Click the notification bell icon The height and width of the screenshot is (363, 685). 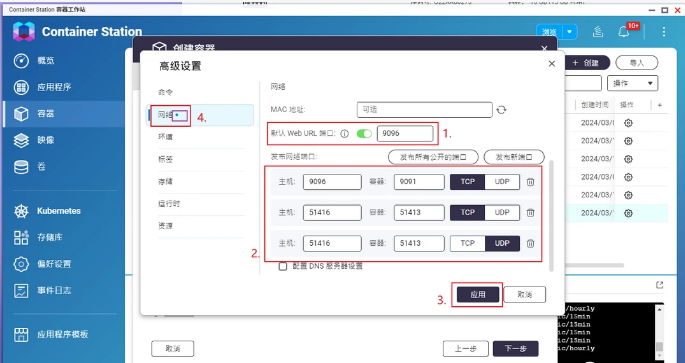(x=624, y=31)
